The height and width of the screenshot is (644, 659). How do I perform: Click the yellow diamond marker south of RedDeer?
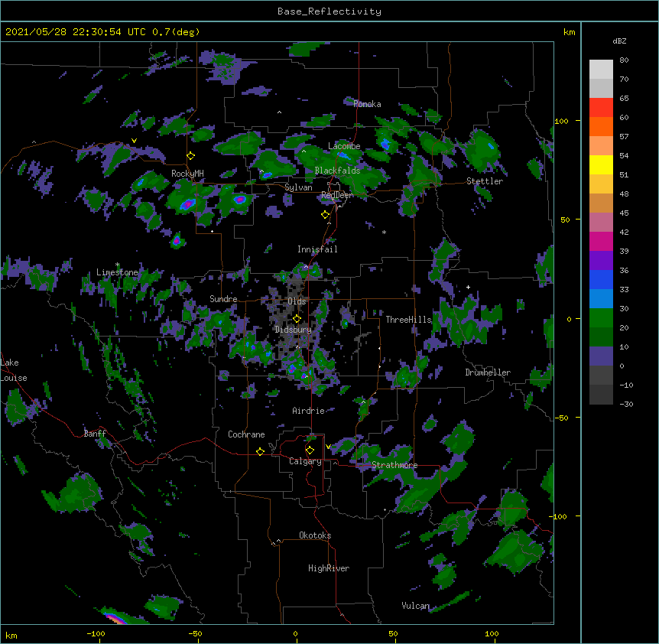point(325,215)
